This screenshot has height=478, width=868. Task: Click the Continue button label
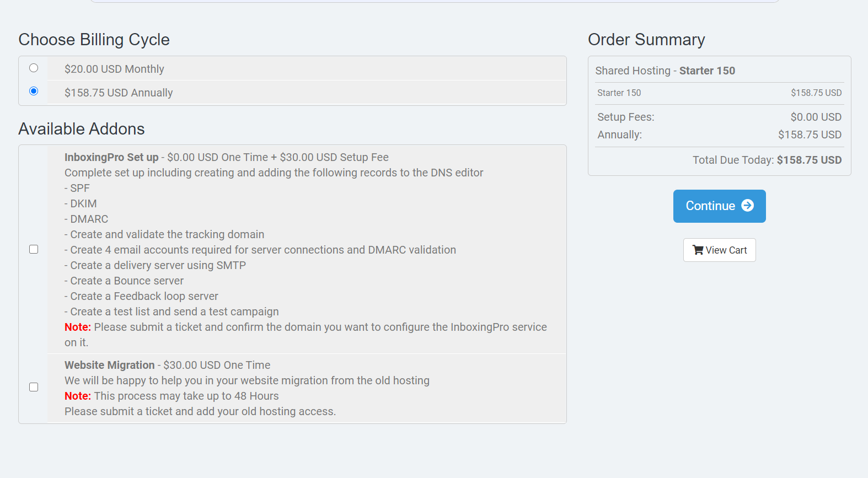(710, 206)
